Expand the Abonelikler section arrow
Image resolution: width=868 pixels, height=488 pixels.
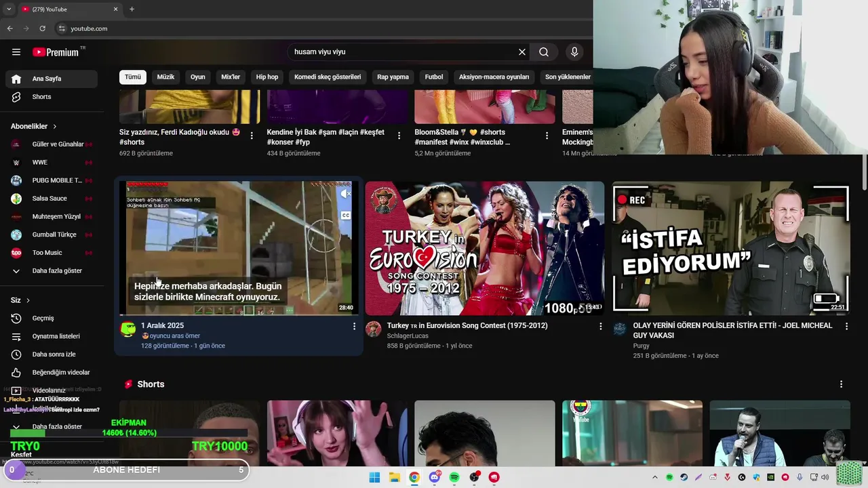click(x=54, y=127)
